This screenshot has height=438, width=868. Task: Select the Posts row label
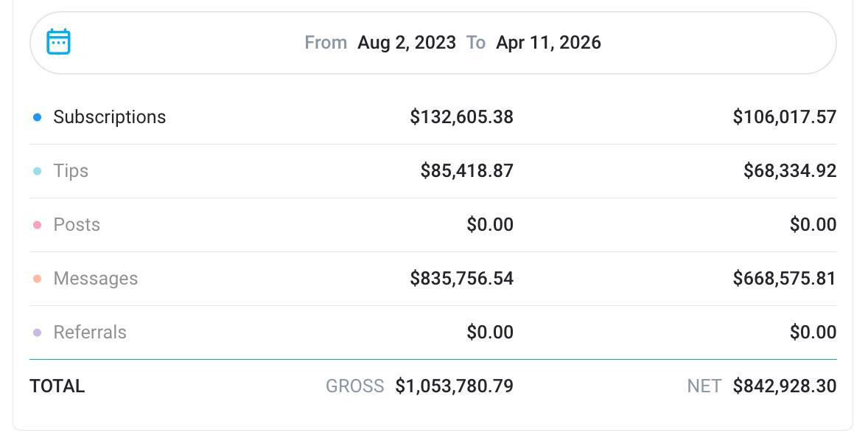(x=77, y=225)
